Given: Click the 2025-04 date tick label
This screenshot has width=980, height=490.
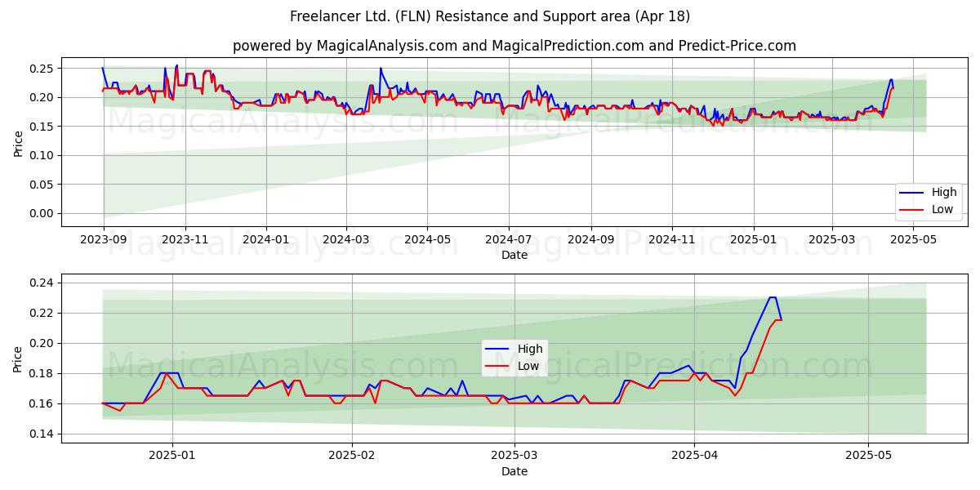Looking at the screenshot, I should (x=695, y=457).
